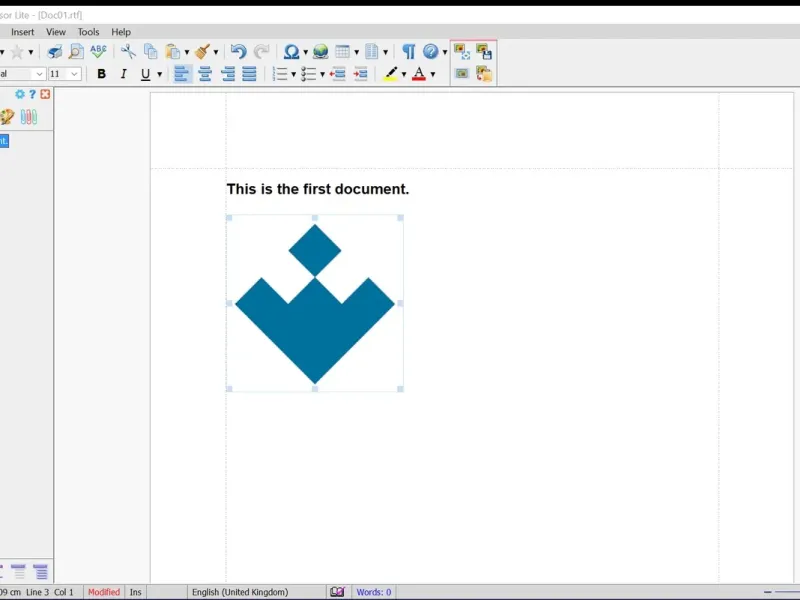Click the Modified status indicator
This screenshot has height=600, width=800.
104,592
